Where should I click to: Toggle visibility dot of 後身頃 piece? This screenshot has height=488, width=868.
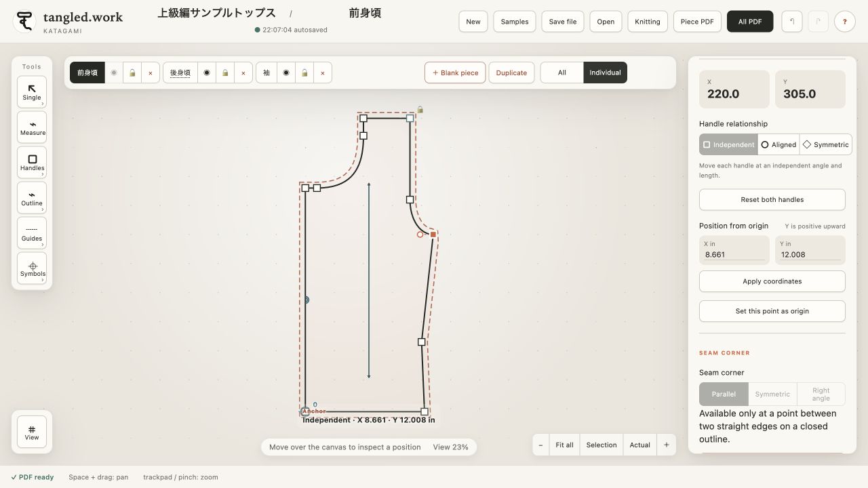(207, 73)
